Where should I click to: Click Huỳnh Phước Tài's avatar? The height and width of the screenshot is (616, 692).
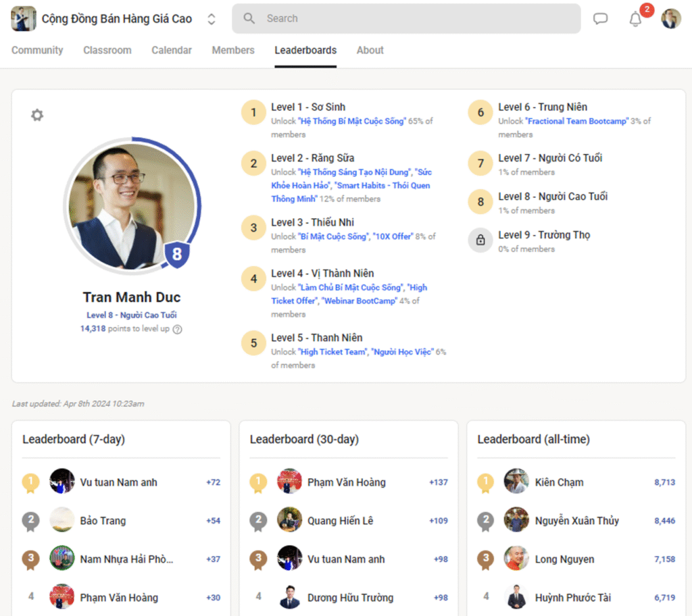[516, 598]
